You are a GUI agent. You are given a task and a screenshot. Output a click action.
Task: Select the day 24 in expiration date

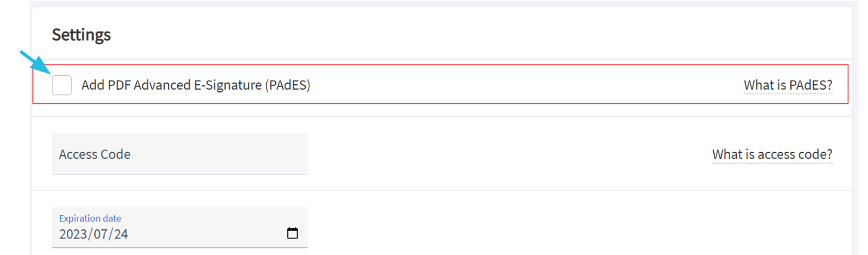coord(121,234)
